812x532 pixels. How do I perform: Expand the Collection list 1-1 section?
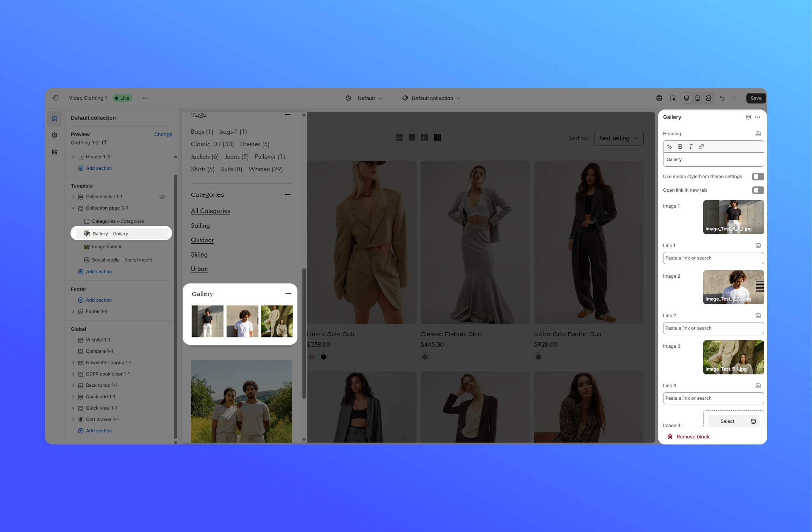click(x=73, y=197)
